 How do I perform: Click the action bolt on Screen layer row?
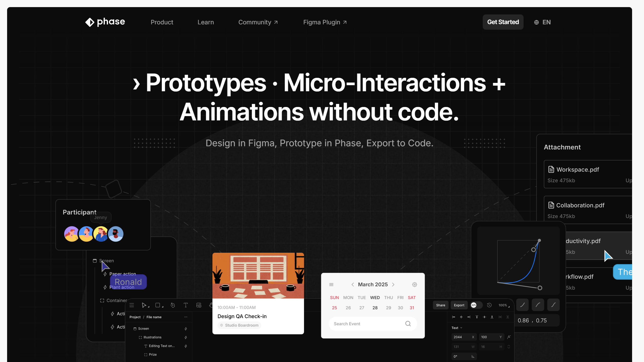point(186,329)
